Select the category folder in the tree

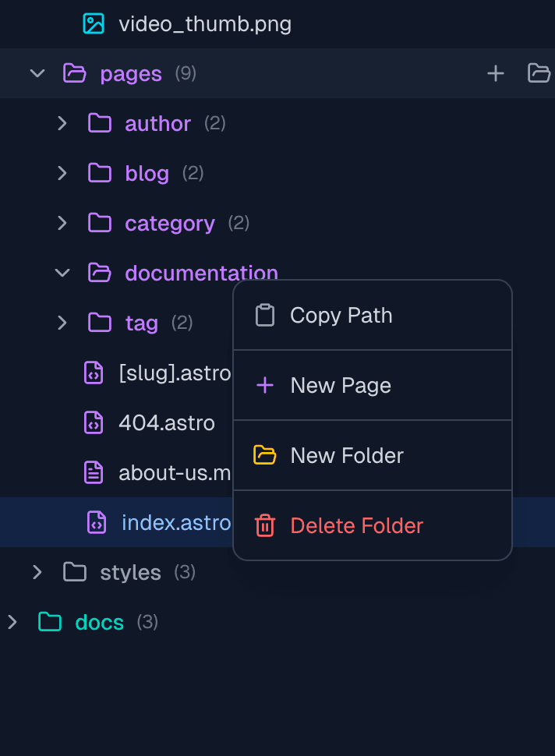pos(169,223)
